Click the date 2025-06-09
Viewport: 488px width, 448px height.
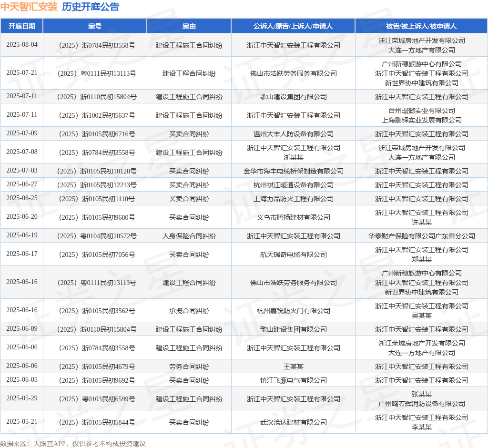[x=22, y=329]
